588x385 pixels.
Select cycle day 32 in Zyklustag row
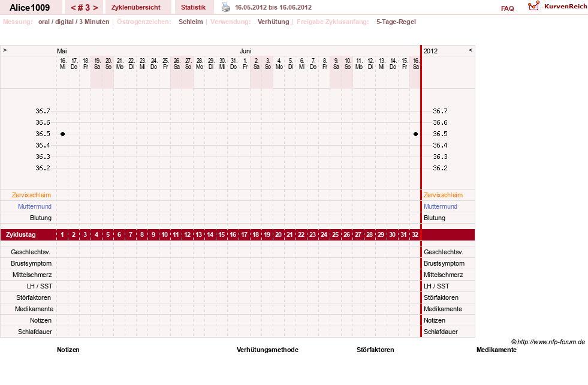click(415, 234)
